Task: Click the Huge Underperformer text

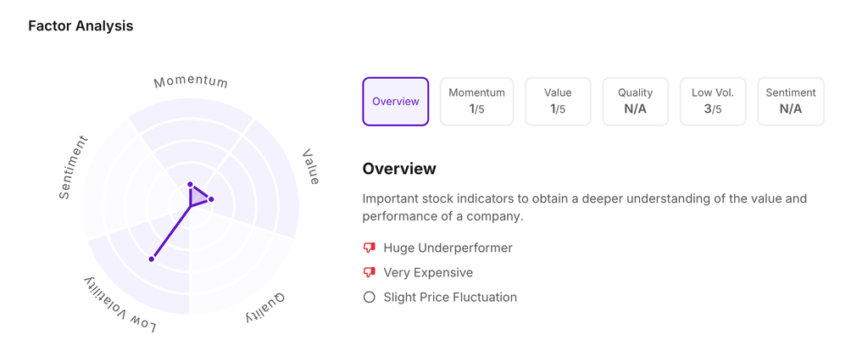Action: point(448,248)
